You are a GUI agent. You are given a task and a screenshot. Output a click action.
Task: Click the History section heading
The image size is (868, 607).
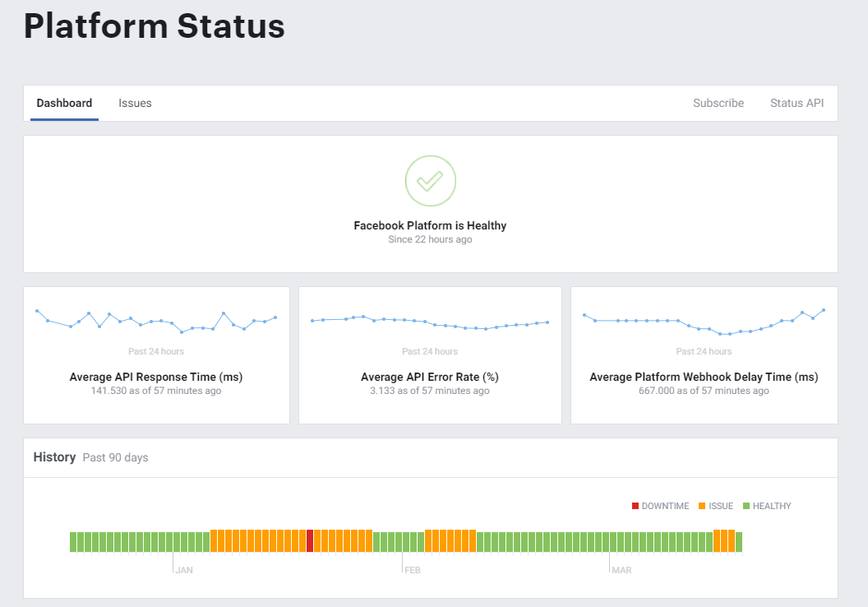[x=54, y=457]
